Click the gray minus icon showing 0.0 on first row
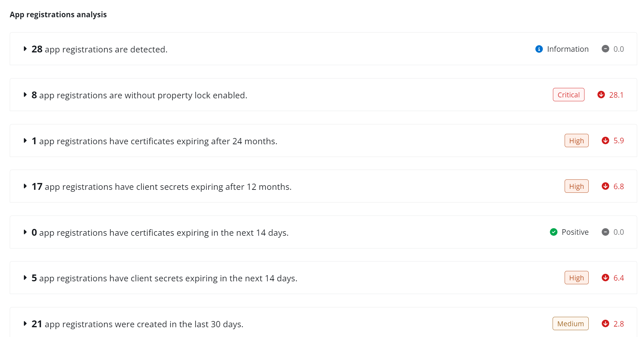Viewport: 644px width, 337px height. point(605,49)
